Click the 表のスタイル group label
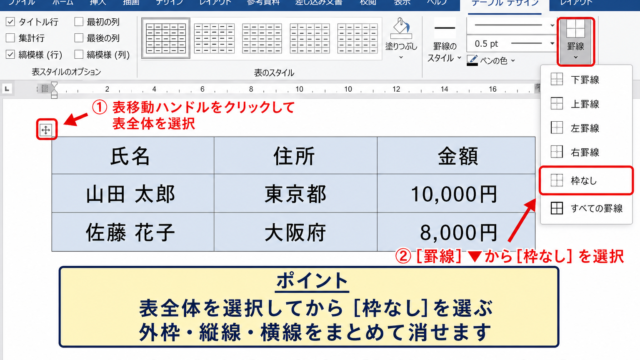640x360 pixels. tap(274, 73)
